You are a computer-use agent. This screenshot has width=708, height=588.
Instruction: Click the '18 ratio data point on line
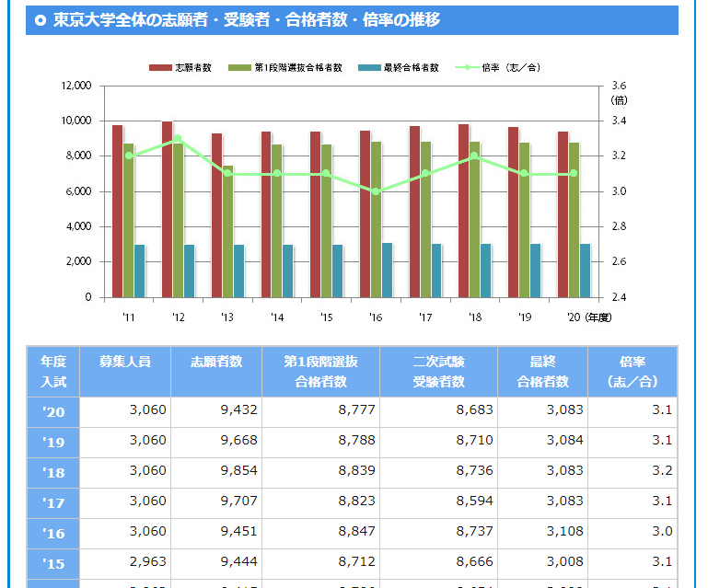(474, 156)
